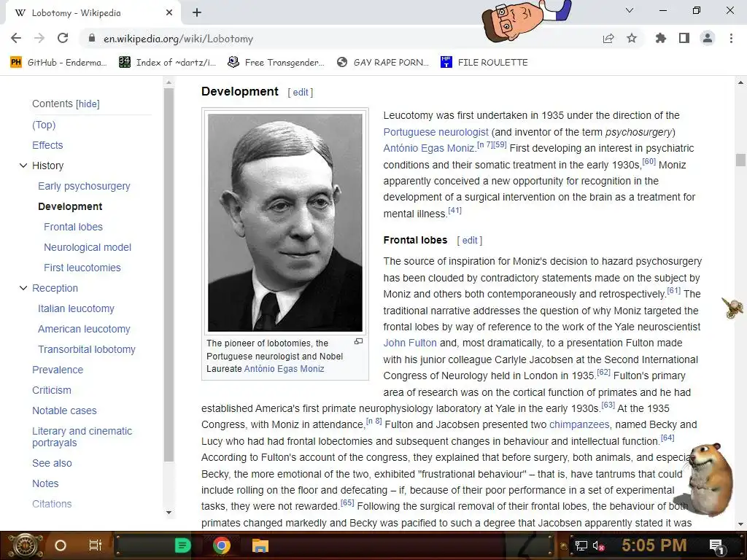
Task: Go to Neurological model section
Action: coord(88,248)
